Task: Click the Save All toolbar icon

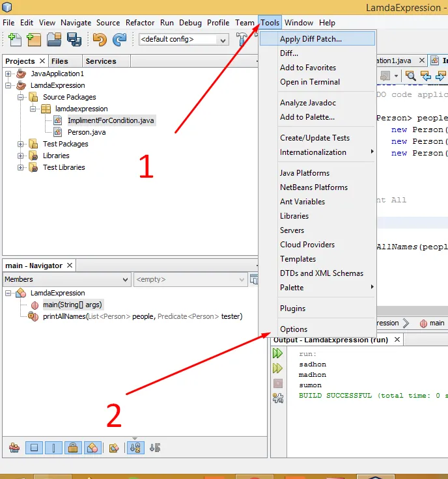Action: pyautogui.click(x=74, y=40)
